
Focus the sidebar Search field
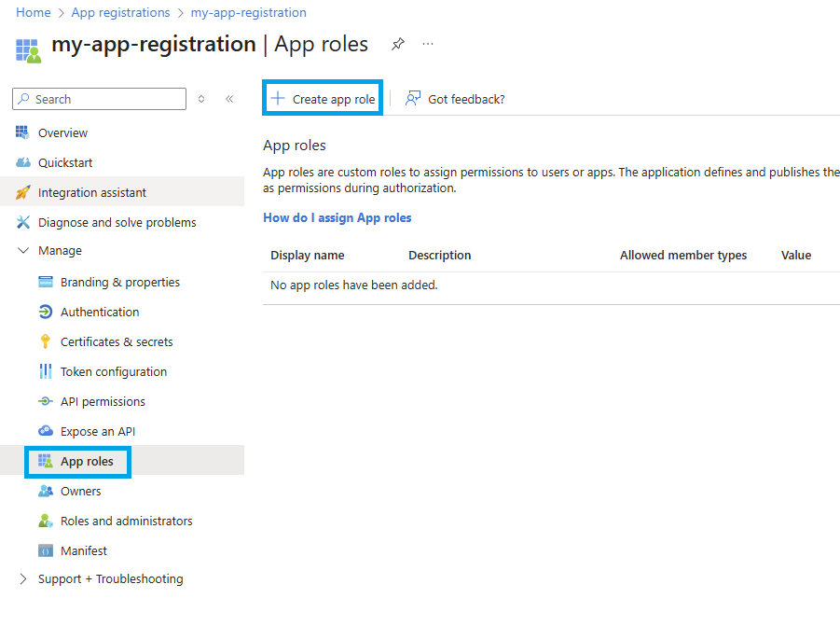[x=99, y=99]
